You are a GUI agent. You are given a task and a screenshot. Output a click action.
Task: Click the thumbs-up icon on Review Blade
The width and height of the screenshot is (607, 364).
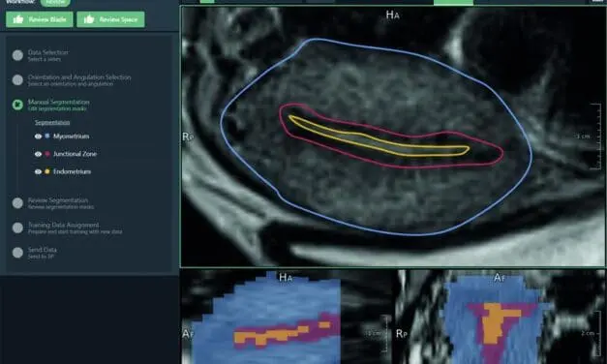click(x=18, y=19)
